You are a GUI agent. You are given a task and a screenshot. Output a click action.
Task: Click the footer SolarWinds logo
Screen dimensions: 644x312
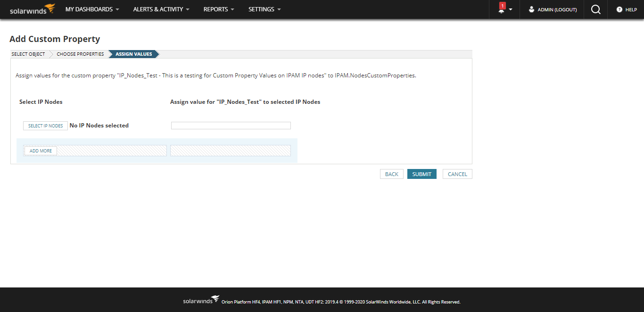point(201,300)
